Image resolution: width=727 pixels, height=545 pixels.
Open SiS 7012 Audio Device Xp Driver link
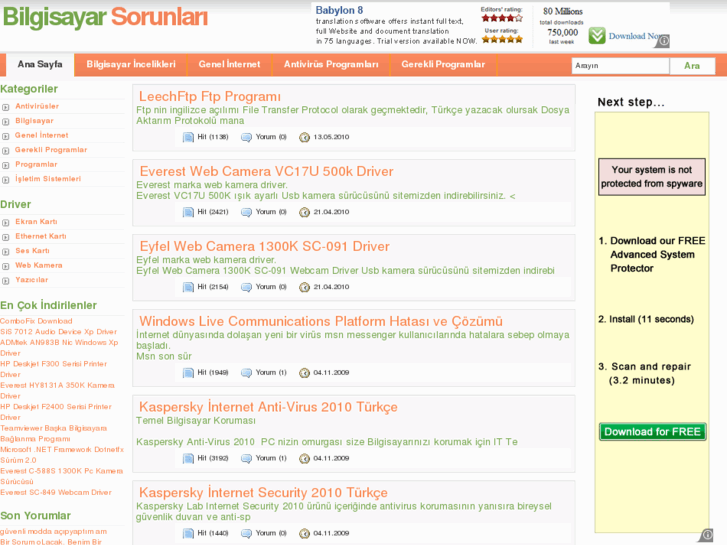[x=58, y=332]
